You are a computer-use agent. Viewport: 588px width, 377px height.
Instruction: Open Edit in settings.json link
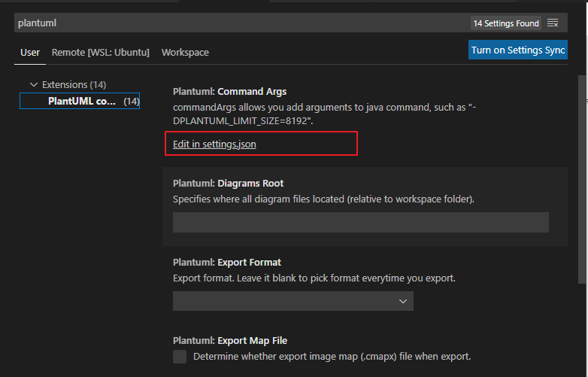point(214,144)
